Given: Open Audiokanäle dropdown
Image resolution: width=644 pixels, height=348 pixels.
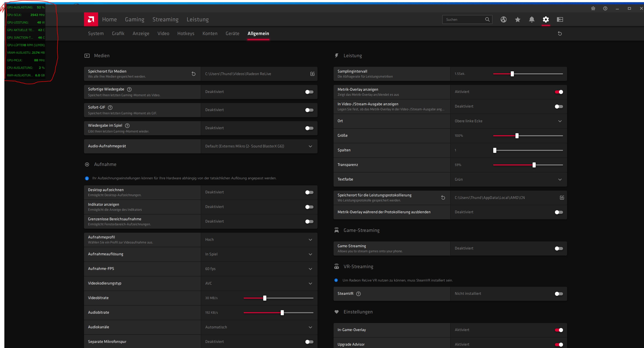Looking at the screenshot, I should pyautogui.click(x=259, y=327).
